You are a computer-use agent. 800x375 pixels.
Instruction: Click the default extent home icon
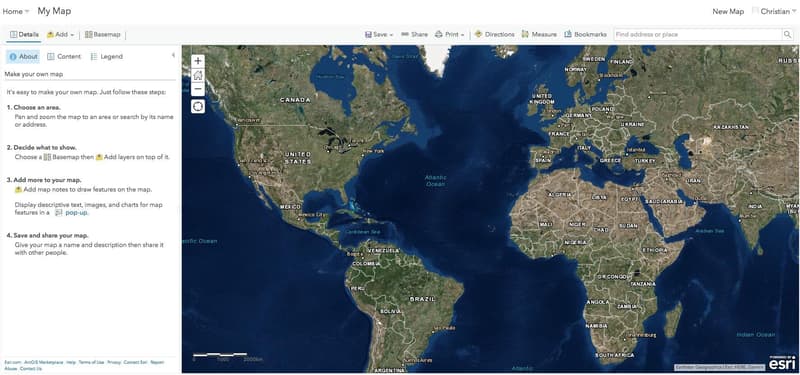(198, 75)
